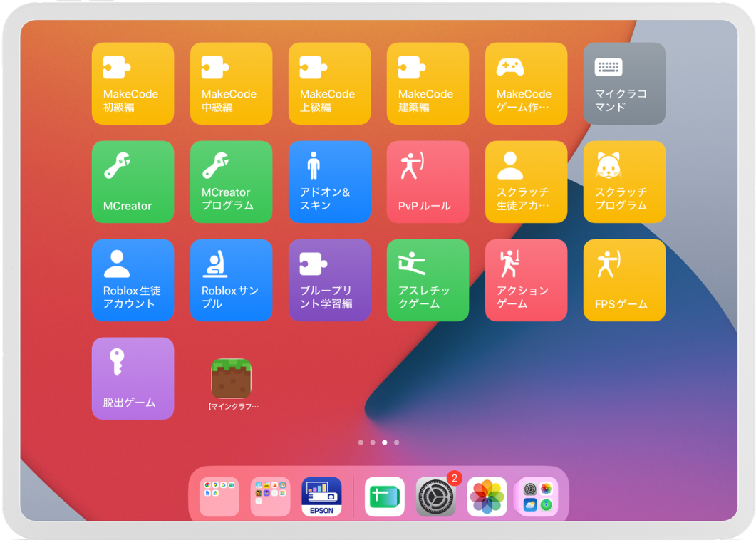Viewport: 756px width, 540px height.
Task: Open the MakeCode 建築編 shortcut
Action: coord(428,83)
